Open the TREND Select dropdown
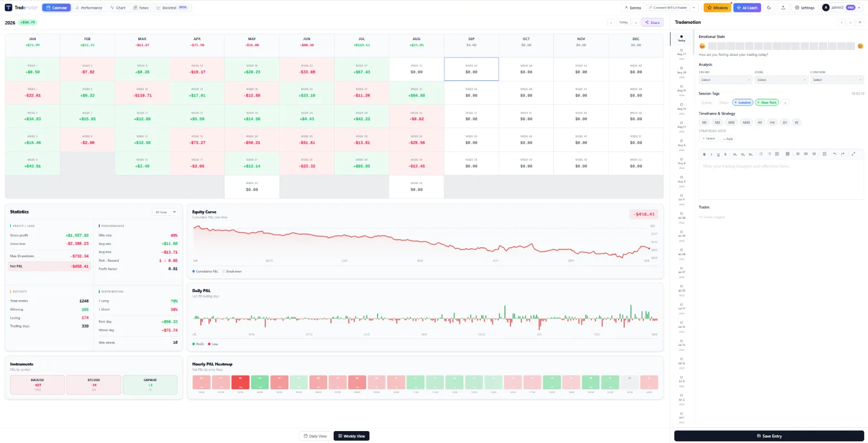The image size is (868, 443). pos(725,80)
